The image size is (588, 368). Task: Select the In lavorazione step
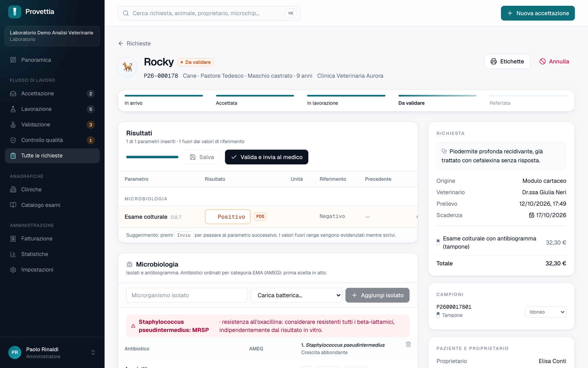[x=346, y=100]
